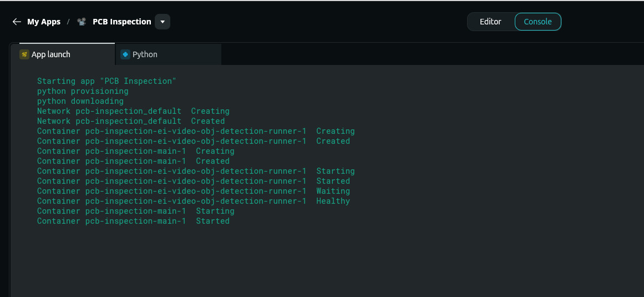Click the PCB Inspection app title
The height and width of the screenshot is (297, 644).
tap(122, 22)
